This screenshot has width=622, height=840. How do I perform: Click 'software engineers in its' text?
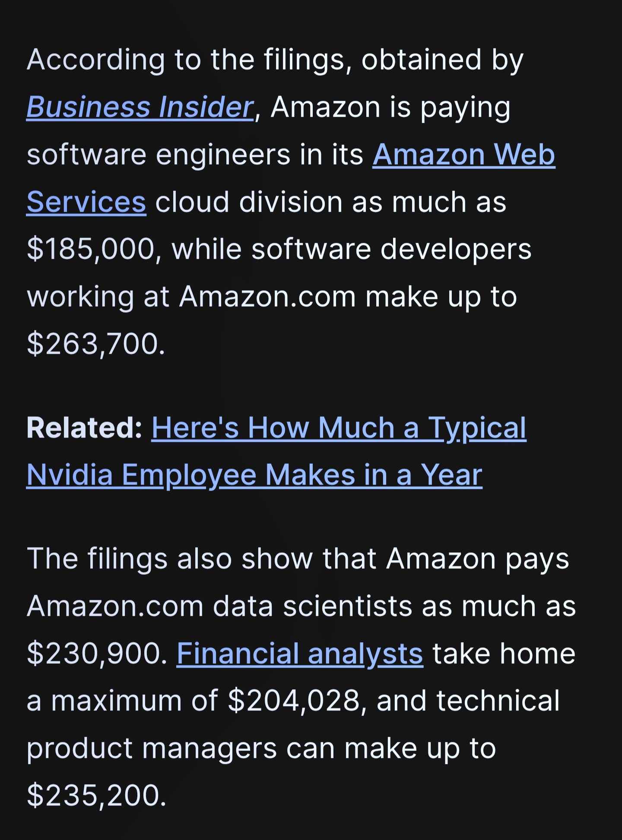click(194, 155)
